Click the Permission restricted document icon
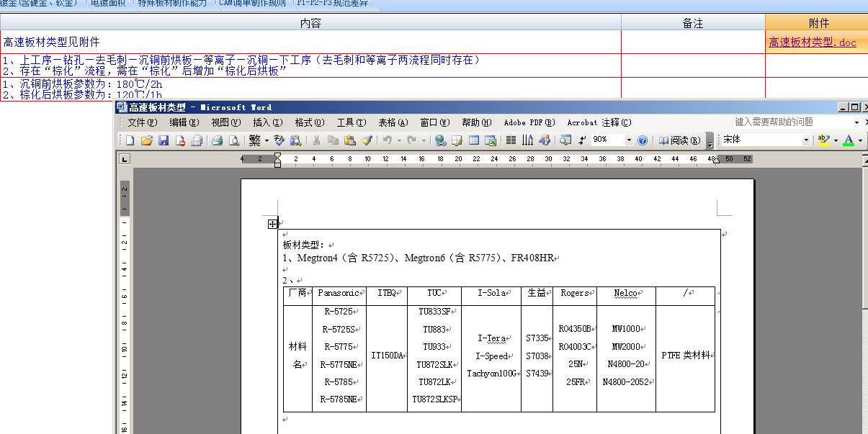This screenshot has height=434, width=868. (x=180, y=140)
